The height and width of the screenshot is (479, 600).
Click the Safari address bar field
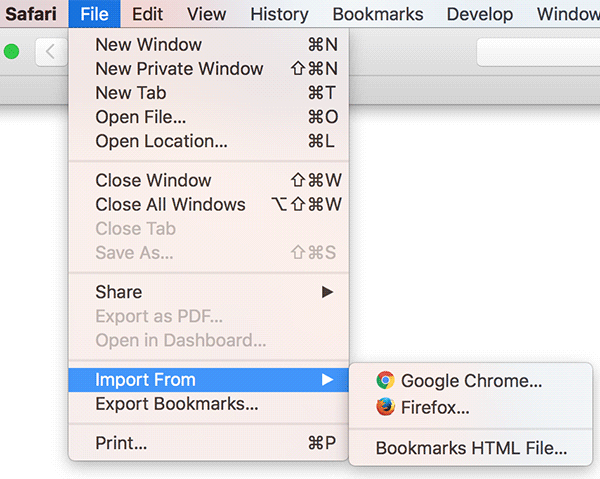click(x=538, y=51)
